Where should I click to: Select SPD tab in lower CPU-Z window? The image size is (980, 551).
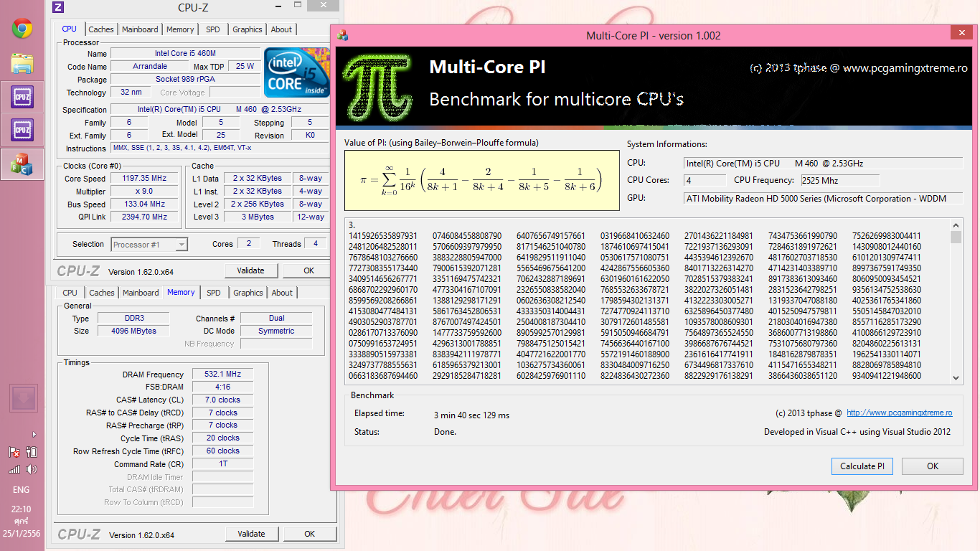click(214, 293)
